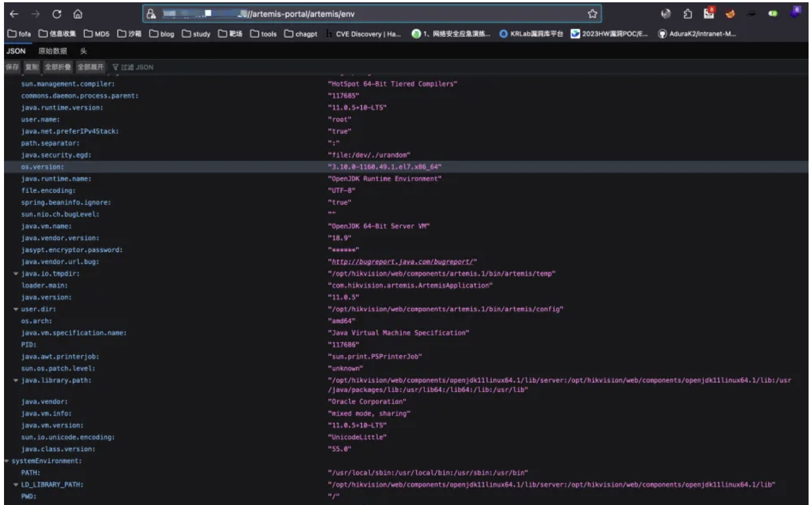Open the tools bookmark folder
The image size is (812, 505).
click(263, 34)
